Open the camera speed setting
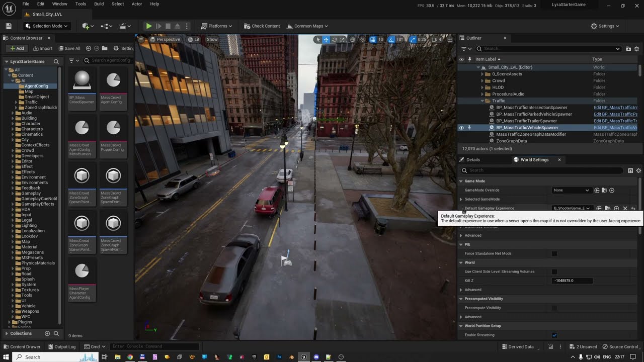 coord(436,39)
